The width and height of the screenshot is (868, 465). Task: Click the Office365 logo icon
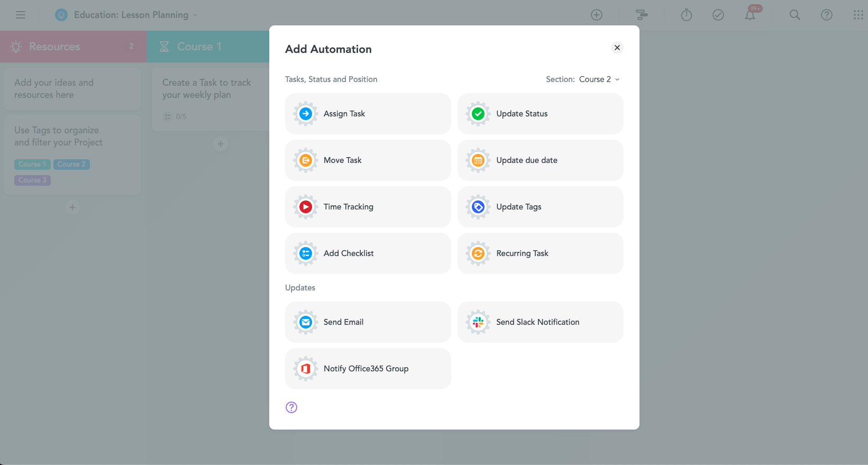pos(306,369)
